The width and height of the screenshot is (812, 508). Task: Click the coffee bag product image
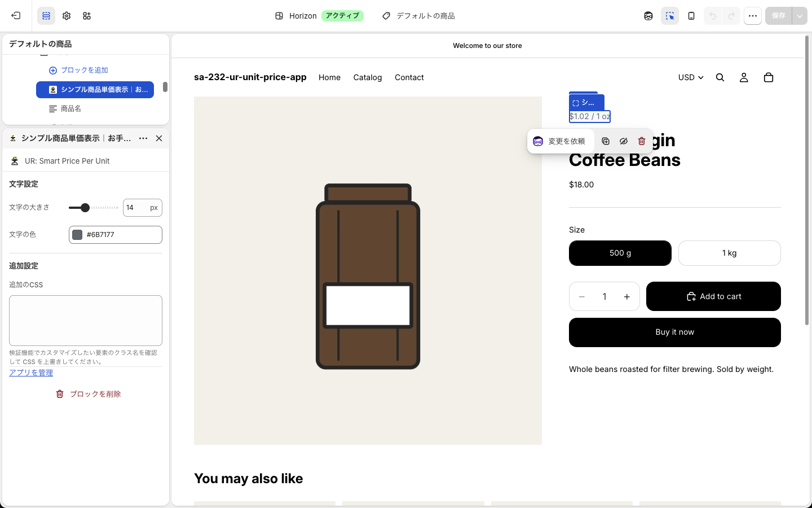[x=368, y=270]
